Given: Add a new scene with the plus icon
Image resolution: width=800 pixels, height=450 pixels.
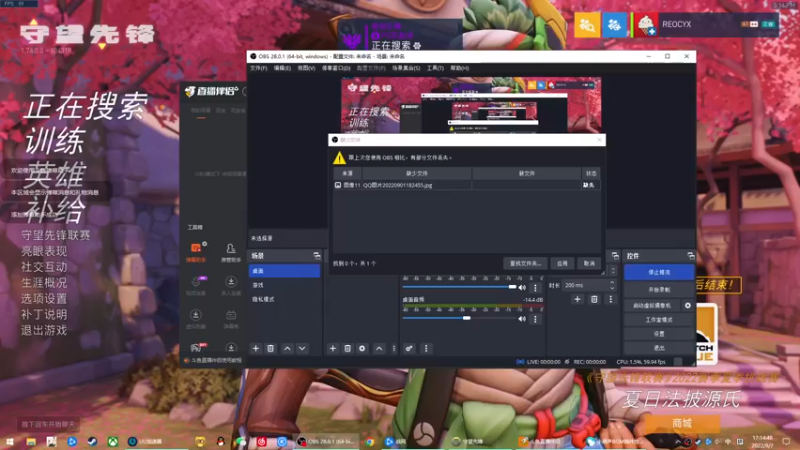Looking at the screenshot, I should 256,348.
